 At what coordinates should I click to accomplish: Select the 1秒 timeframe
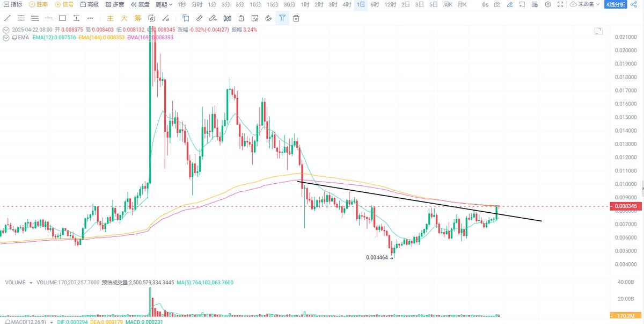pyautogui.click(x=182, y=4)
